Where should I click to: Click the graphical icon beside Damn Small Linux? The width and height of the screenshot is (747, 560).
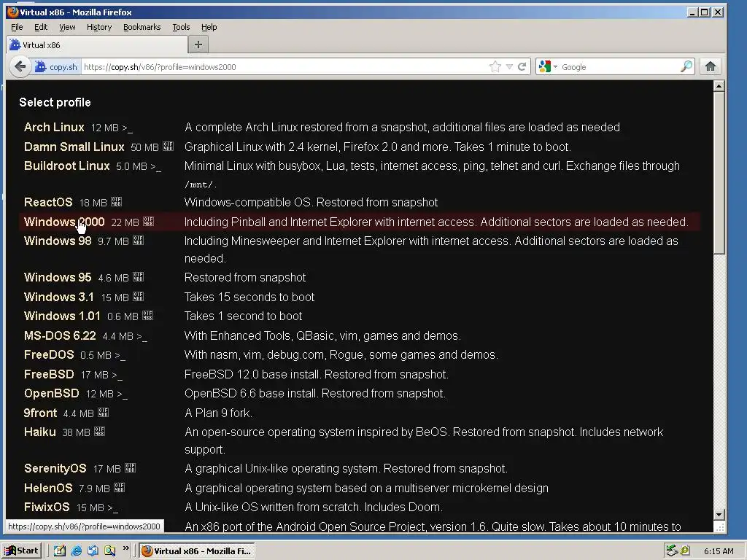tap(169, 146)
